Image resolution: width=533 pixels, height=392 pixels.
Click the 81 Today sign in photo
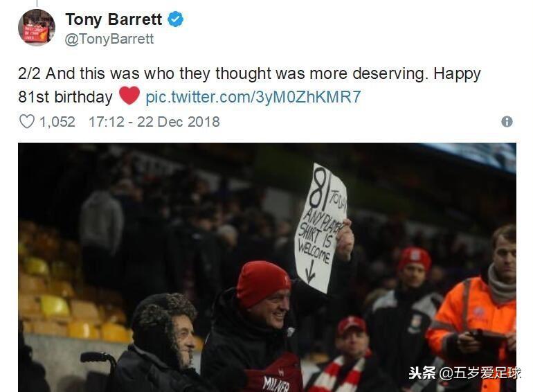click(x=321, y=227)
